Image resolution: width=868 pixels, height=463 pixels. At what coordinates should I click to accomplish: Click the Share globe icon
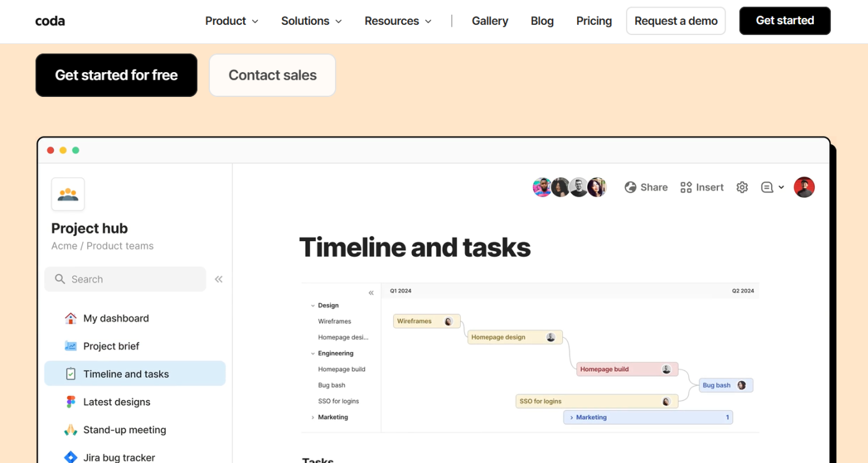click(630, 187)
